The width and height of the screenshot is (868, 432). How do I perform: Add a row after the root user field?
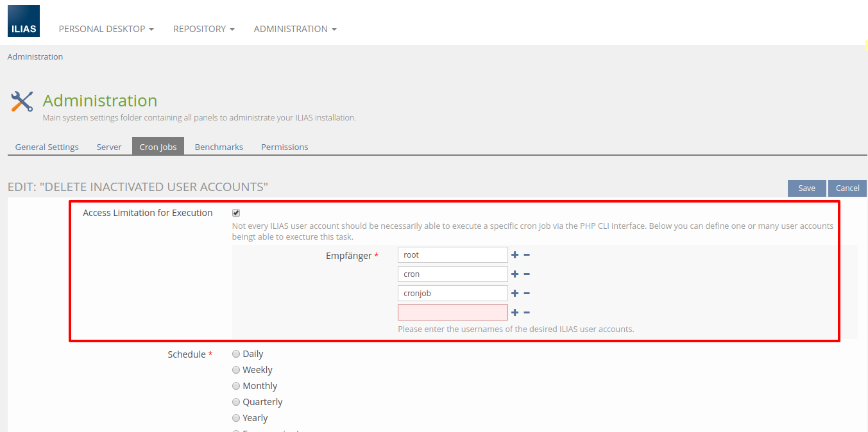(x=515, y=255)
